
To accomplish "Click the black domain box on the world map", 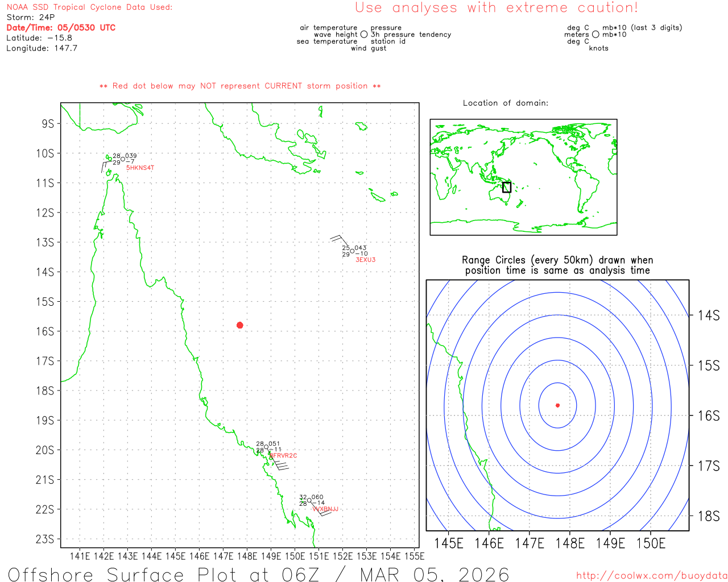I will (x=507, y=187).
